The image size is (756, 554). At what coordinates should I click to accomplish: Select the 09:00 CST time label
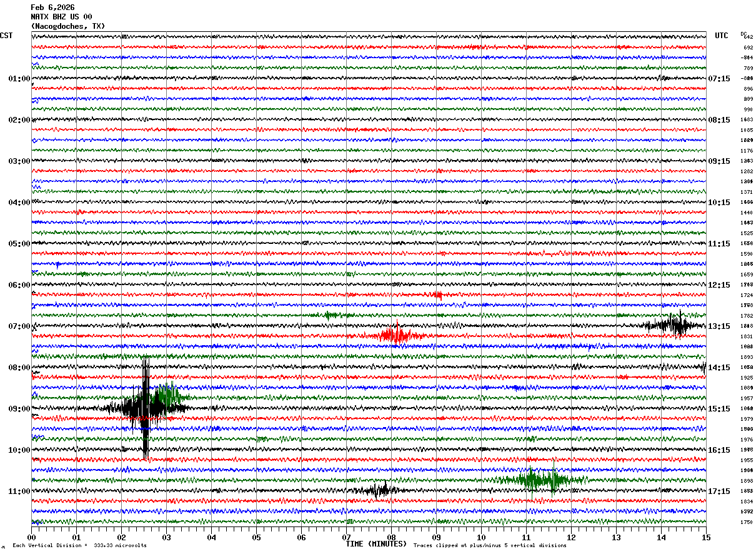point(19,409)
